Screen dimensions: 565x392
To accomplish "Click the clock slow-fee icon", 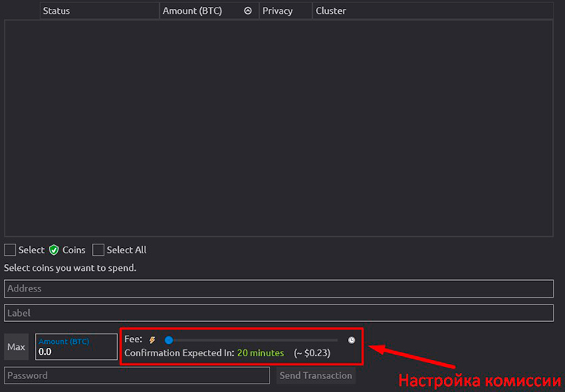I will click(x=351, y=340).
